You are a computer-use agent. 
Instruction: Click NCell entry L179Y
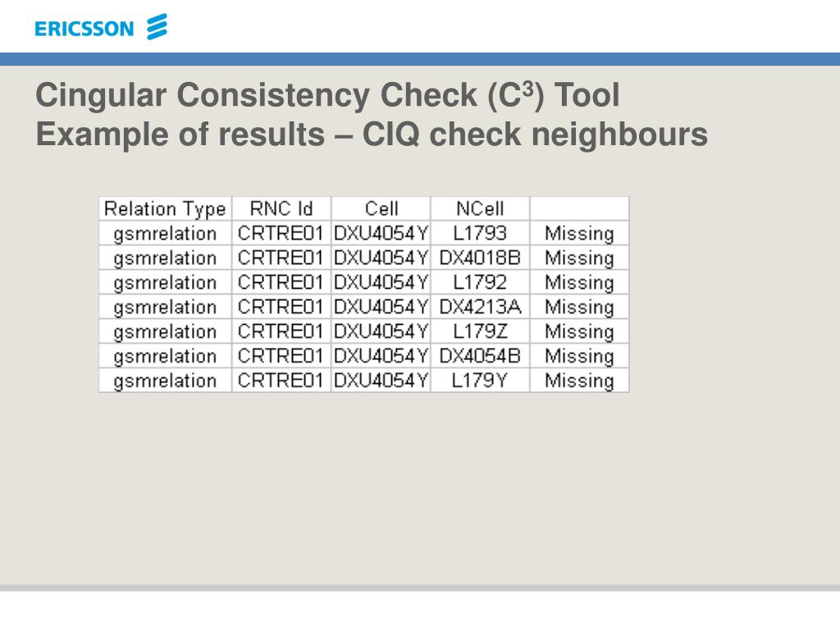pyautogui.click(x=480, y=381)
